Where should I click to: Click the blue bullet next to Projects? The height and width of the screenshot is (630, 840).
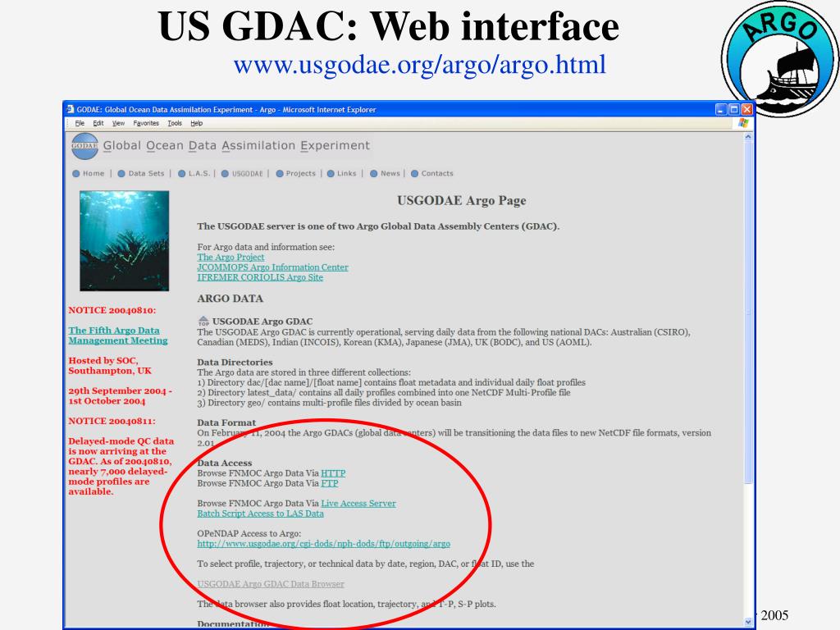[280, 174]
